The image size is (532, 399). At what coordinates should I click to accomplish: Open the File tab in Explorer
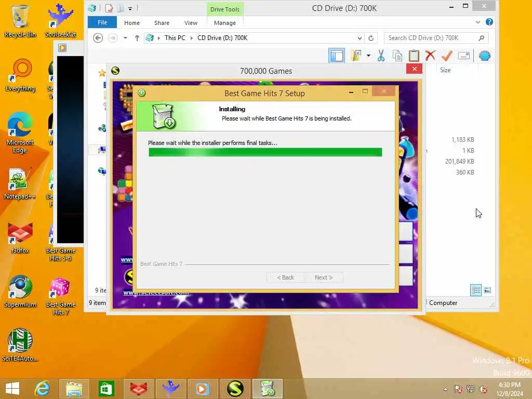click(x=102, y=22)
